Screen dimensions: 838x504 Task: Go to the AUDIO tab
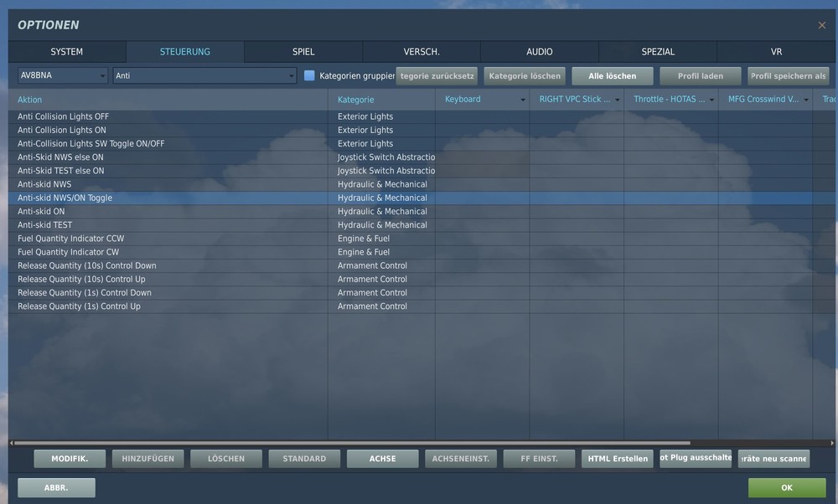click(x=539, y=52)
